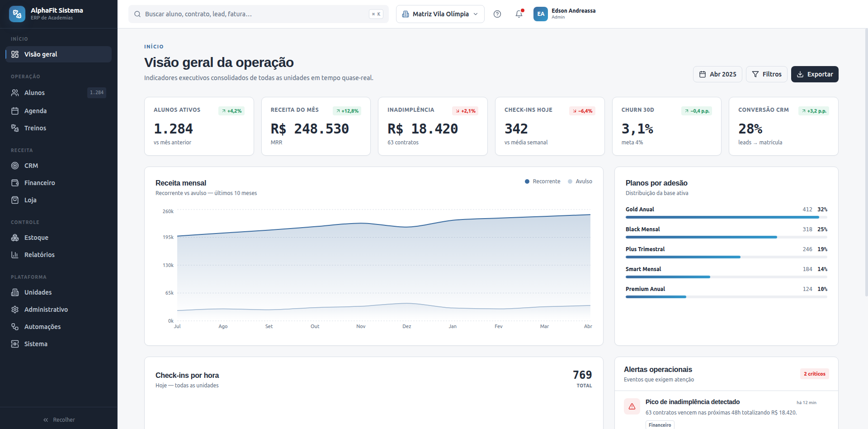868x429 pixels.
Task: Collapse the sidebar with Recolher
Action: coord(59,420)
